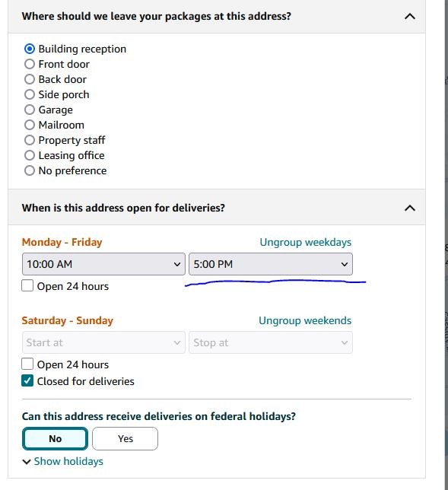Click the Ungroup weekends link
The height and width of the screenshot is (490, 448).
point(305,320)
